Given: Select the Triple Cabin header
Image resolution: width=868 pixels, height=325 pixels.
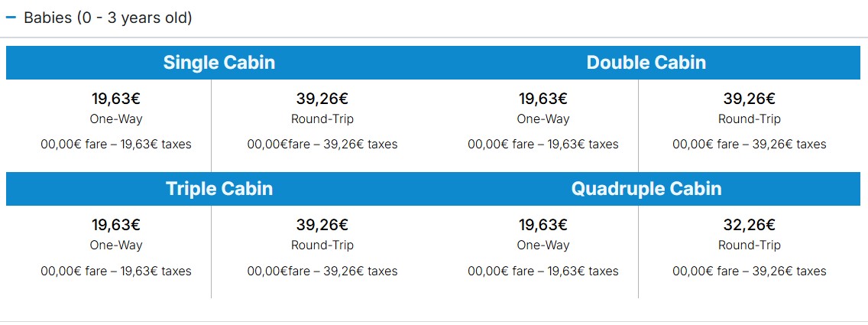Looking at the screenshot, I should coord(219,189).
